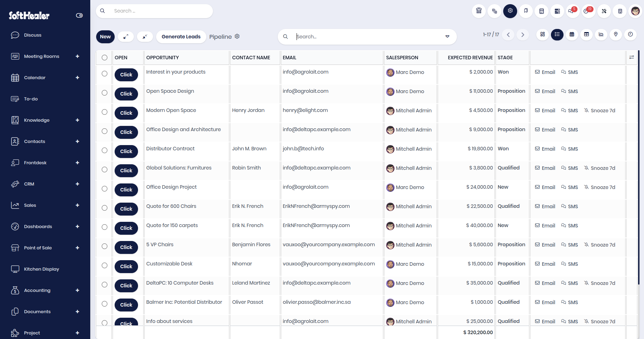Open the bookmarks icon in top bar
This screenshot has width=644, height=339.
point(526,11)
